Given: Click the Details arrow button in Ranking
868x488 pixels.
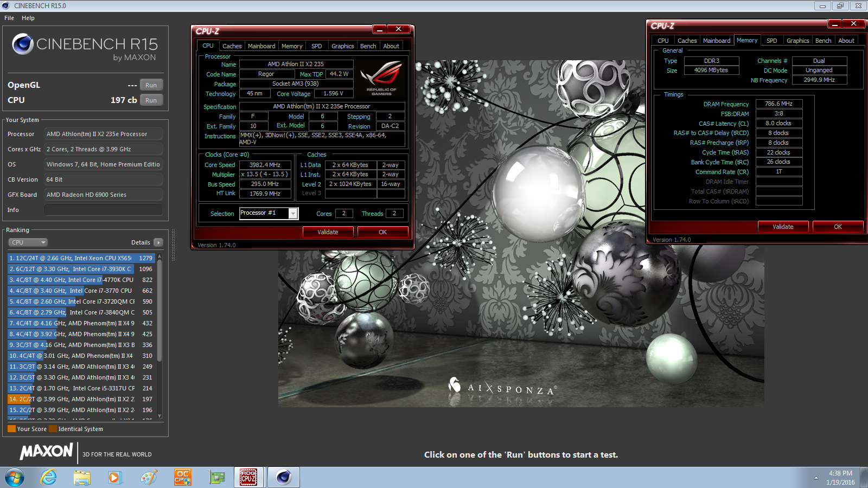Looking at the screenshot, I should (158, 242).
